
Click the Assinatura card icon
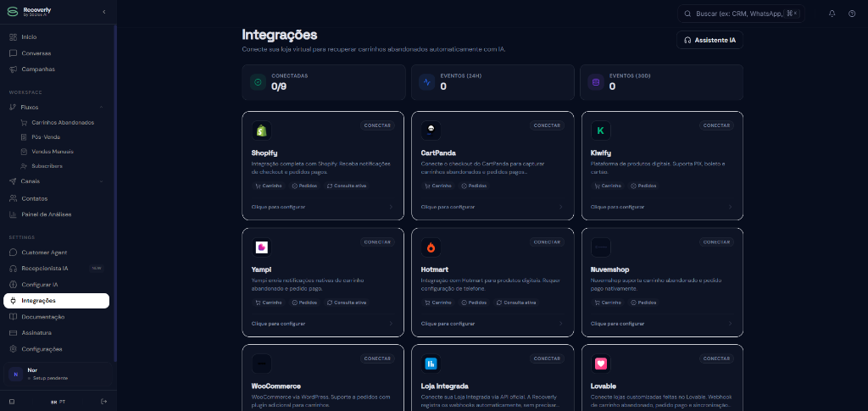(x=14, y=332)
